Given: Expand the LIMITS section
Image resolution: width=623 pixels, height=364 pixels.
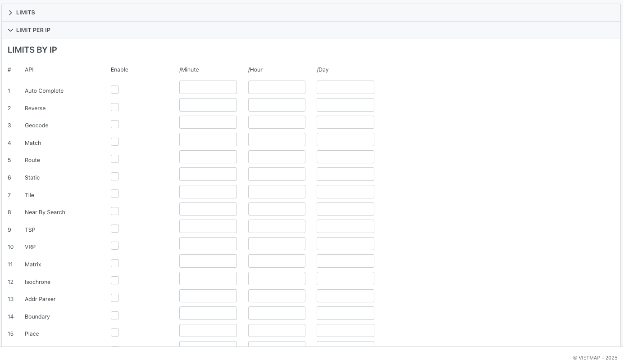Looking at the screenshot, I should (25, 13).
